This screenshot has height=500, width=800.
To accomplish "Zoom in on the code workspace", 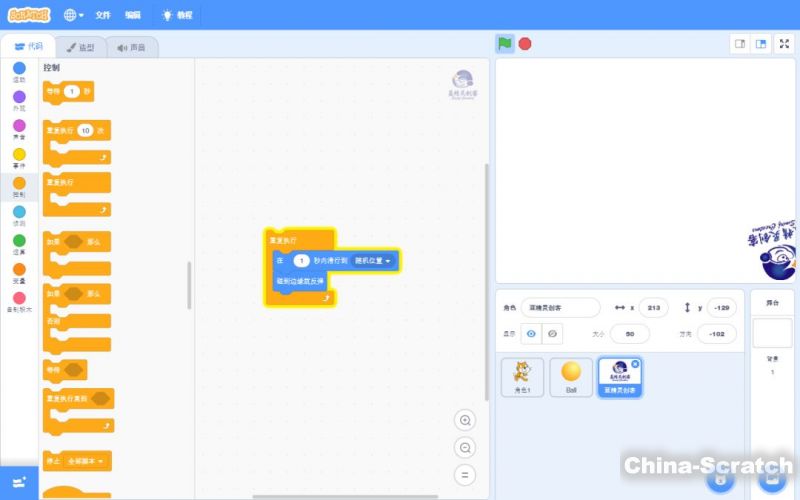I will (464, 420).
